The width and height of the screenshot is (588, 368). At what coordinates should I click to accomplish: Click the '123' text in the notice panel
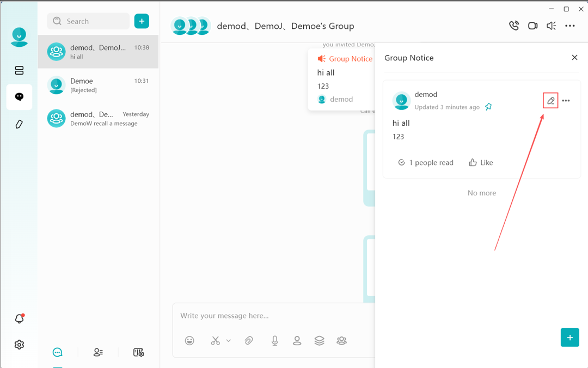tap(398, 137)
